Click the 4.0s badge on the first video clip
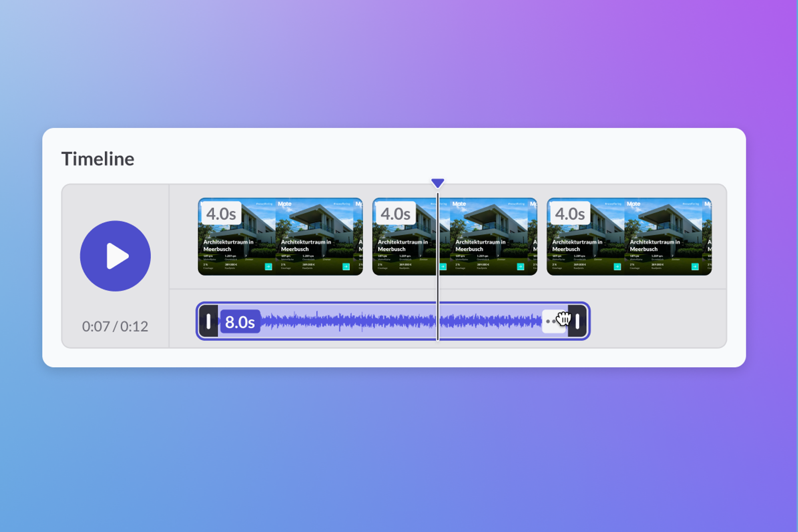798x532 pixels. [x=221, y=213]
